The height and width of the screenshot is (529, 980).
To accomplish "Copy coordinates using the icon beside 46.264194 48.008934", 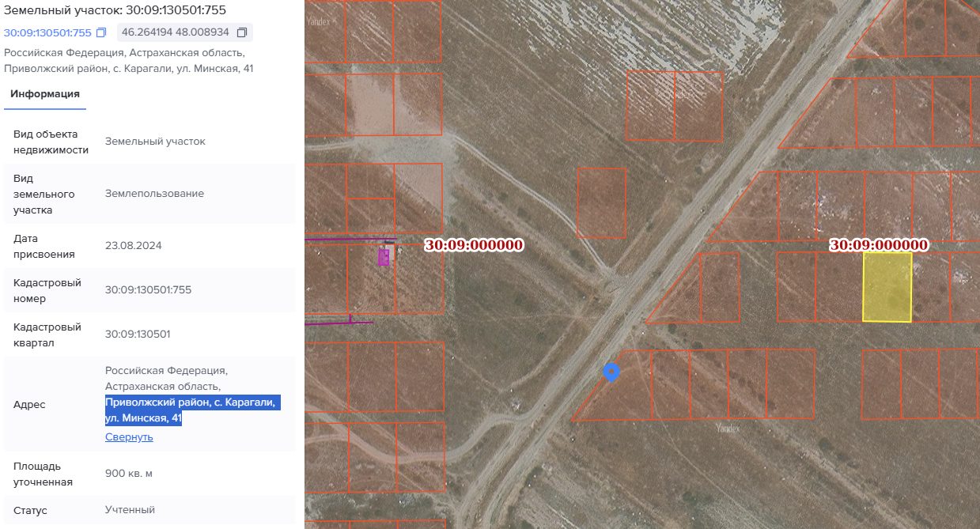I will point(242,33).
